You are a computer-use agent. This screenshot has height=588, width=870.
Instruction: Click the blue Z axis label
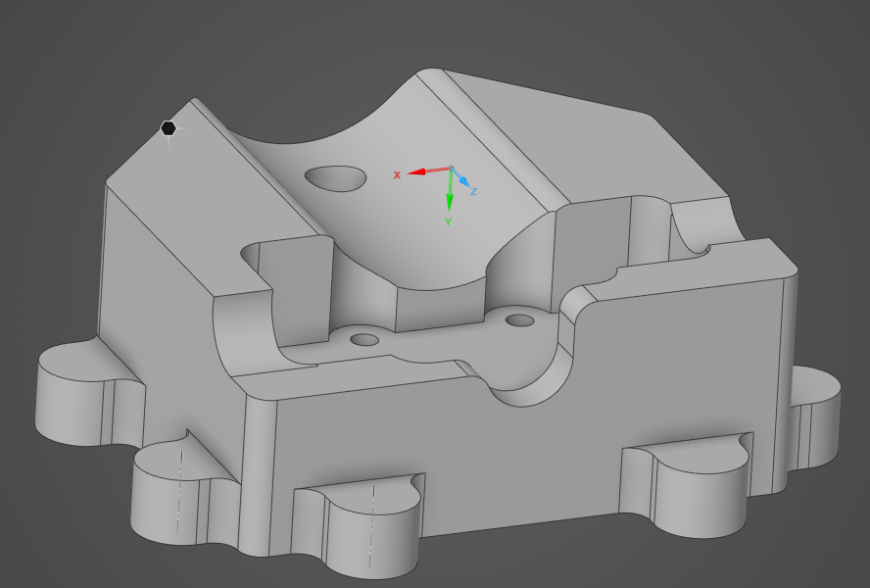click(x=473, y=191)
